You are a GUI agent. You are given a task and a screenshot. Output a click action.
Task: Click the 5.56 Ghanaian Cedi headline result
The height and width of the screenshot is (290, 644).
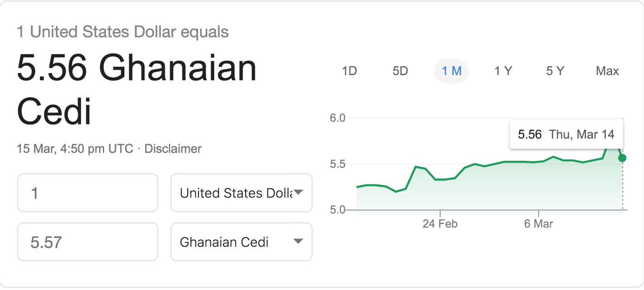pyautogui.click(x=137, y=91)
